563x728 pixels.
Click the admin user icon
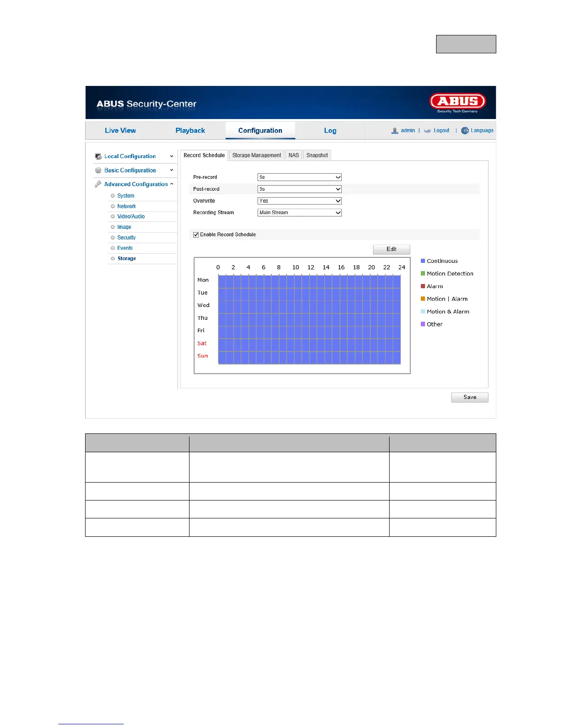[395, 131]
